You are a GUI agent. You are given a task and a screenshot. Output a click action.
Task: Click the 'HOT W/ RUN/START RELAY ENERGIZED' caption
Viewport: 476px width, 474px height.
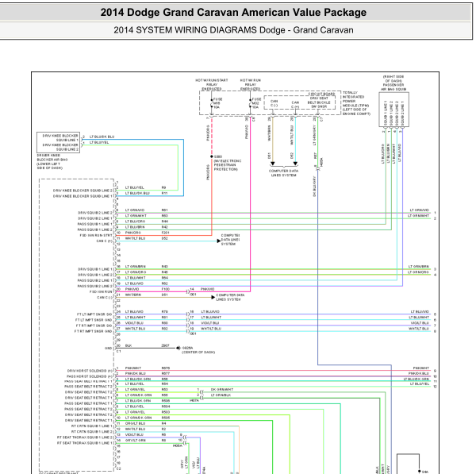point(212,84)
